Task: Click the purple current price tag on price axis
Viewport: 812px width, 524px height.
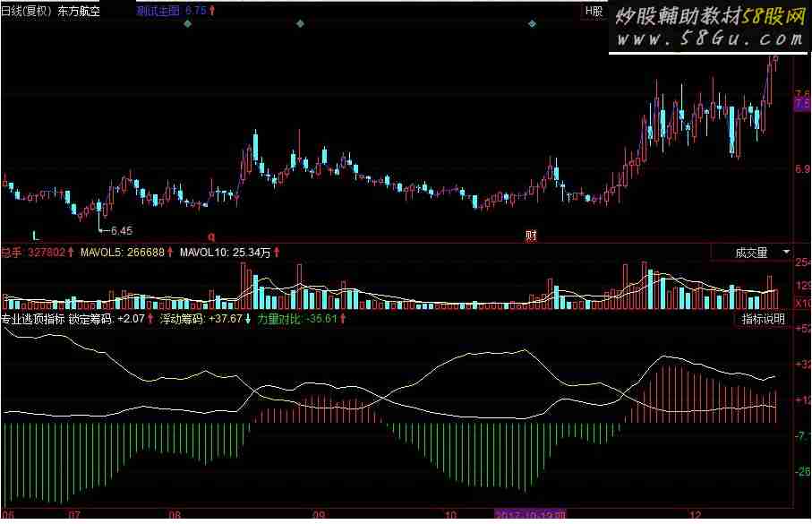Action: [x=802, y=103]
